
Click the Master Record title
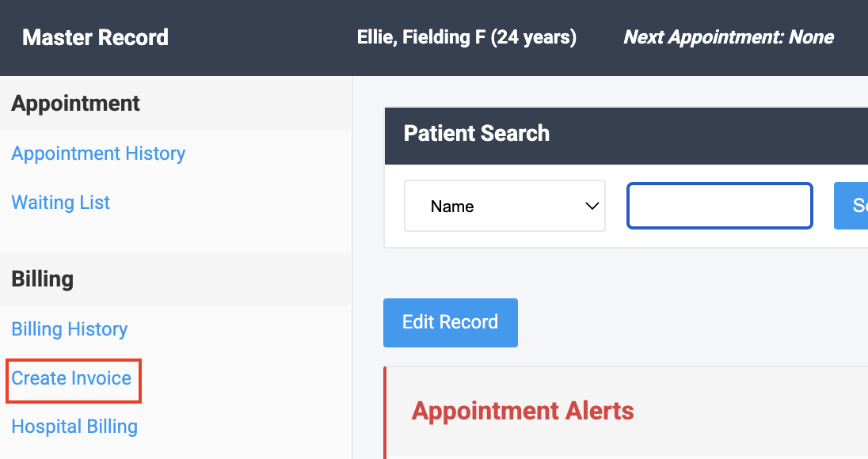(95, 37)
